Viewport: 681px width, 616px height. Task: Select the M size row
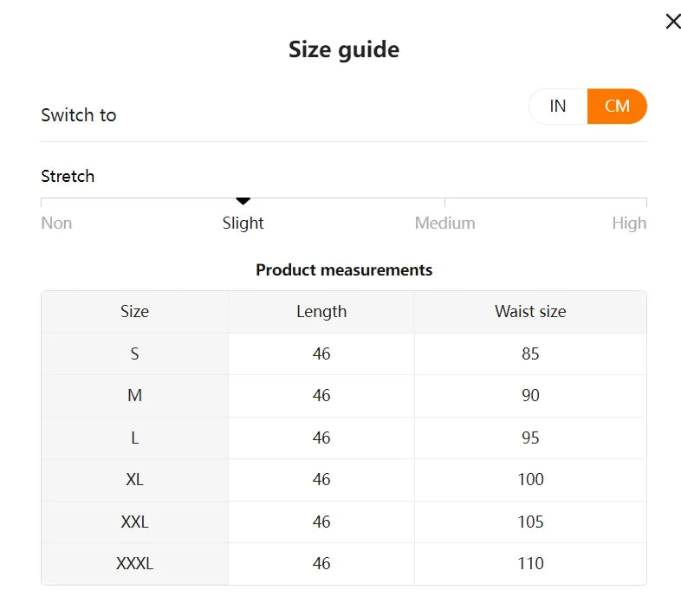(134, 395)
